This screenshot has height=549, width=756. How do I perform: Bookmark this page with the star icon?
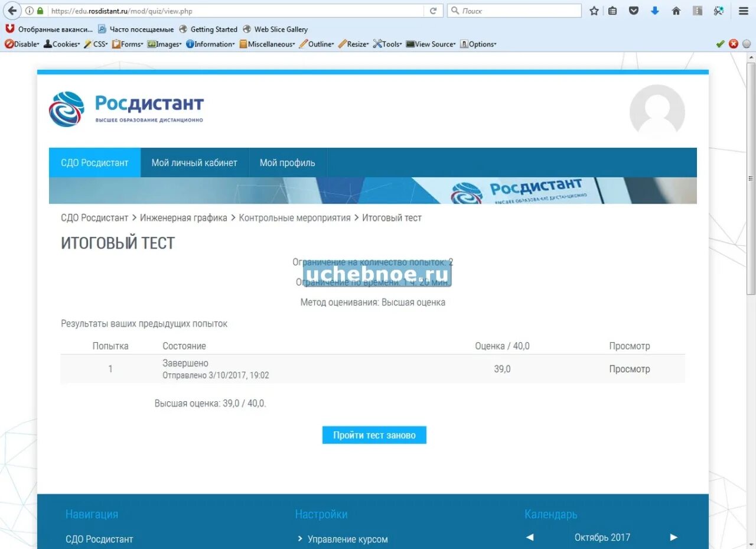point(594,11)
